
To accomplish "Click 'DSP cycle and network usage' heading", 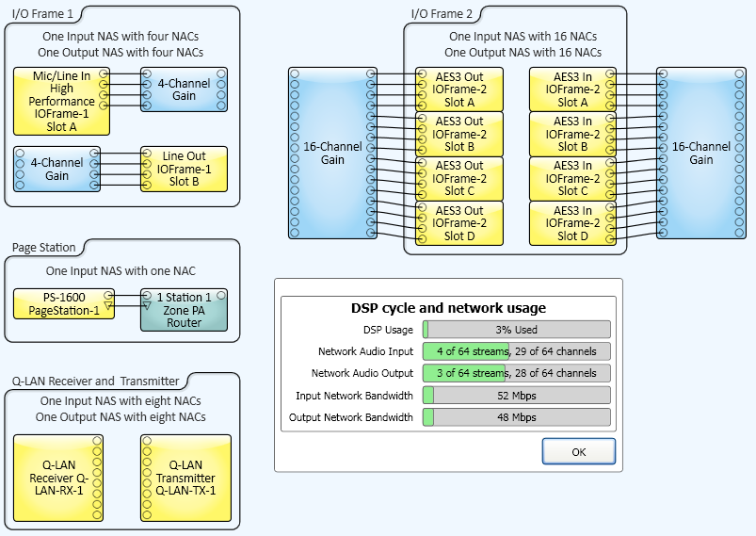I will point(448,308).
